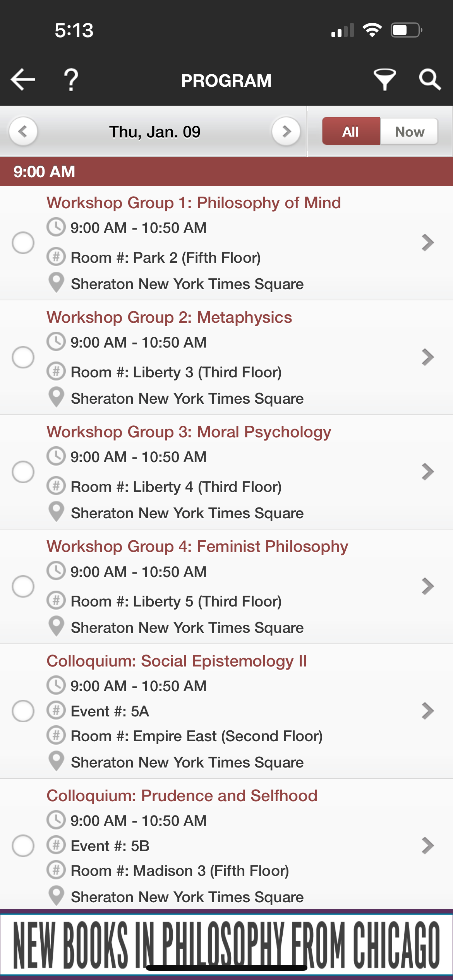Go to previous day arrow
Screen dimensions: 453x980
tap(23, 132)
